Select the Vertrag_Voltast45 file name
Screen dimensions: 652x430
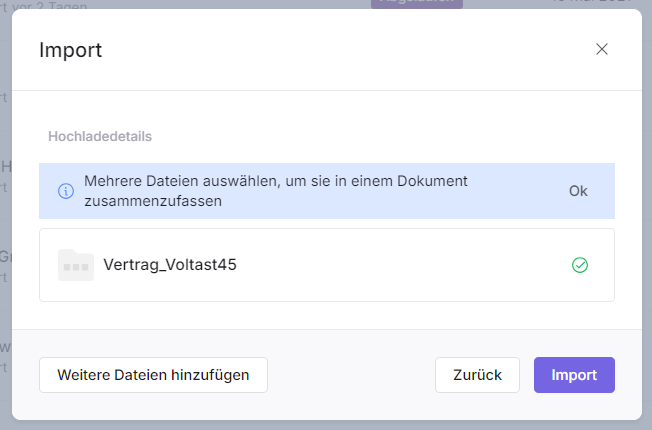pos(170,265)
